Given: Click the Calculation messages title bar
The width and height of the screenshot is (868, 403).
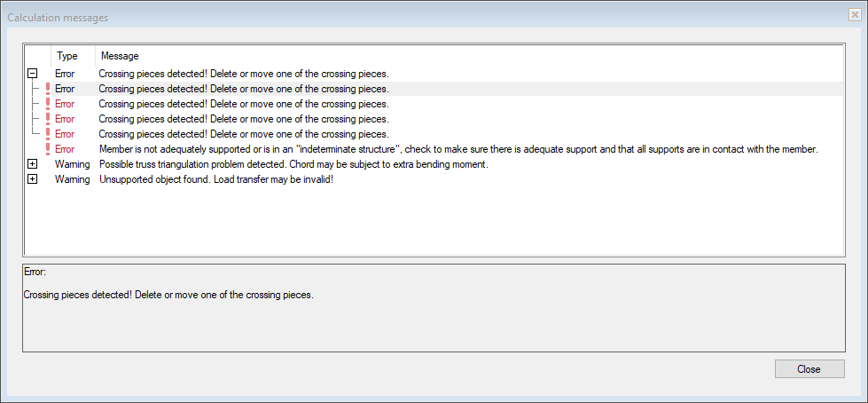Looking at the screenshot, I should pyautogui.click(x=355, y=15).
